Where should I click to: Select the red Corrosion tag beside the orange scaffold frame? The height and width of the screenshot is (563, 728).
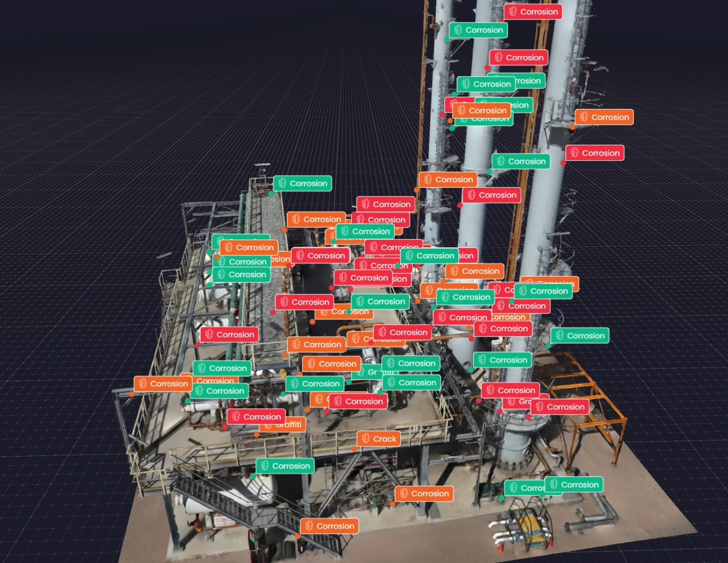pos(560,407)
